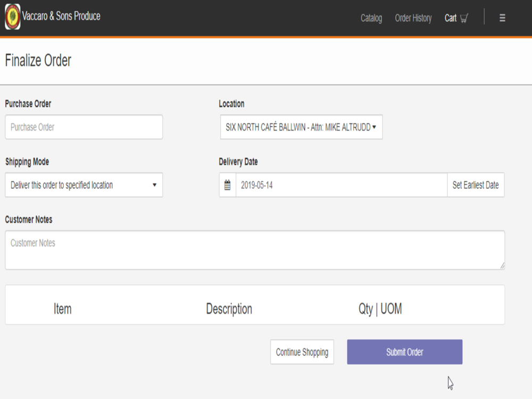Click the Description column header
The image size is (532, 399).
229,309
